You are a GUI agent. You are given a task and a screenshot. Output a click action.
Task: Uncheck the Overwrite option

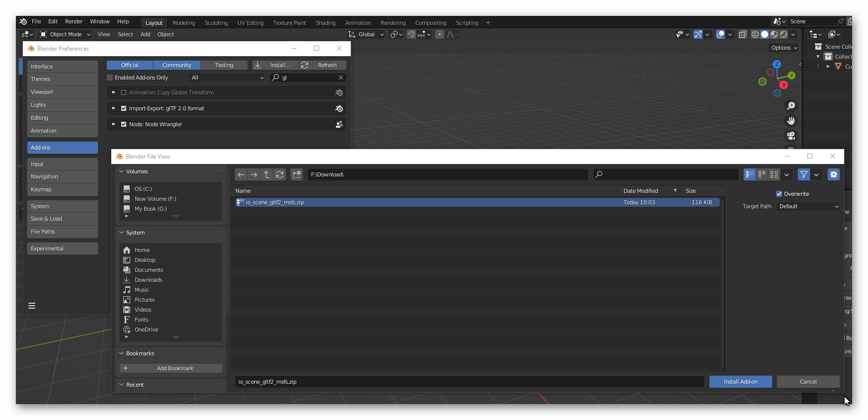point(779,194)
